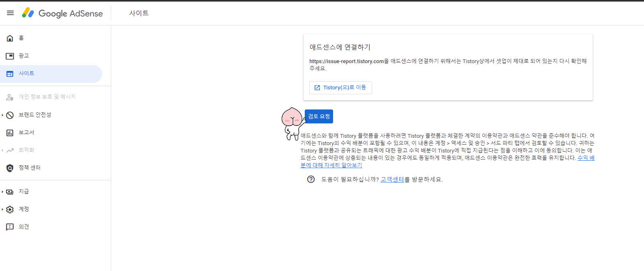Screen dimensions: 644x271
Task: Click the home icon in sidebar
Action: [x=10, y=38]
